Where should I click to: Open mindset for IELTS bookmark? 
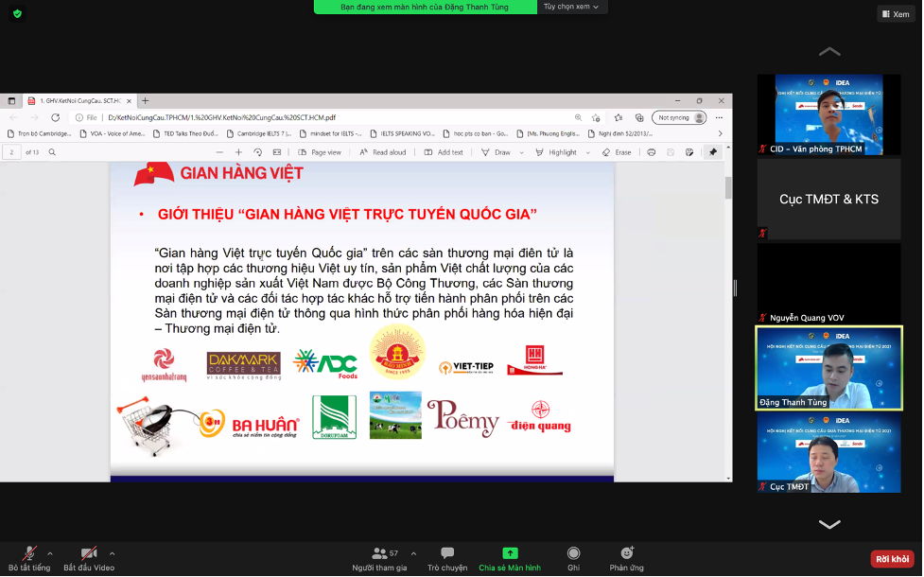coord(331,133)
